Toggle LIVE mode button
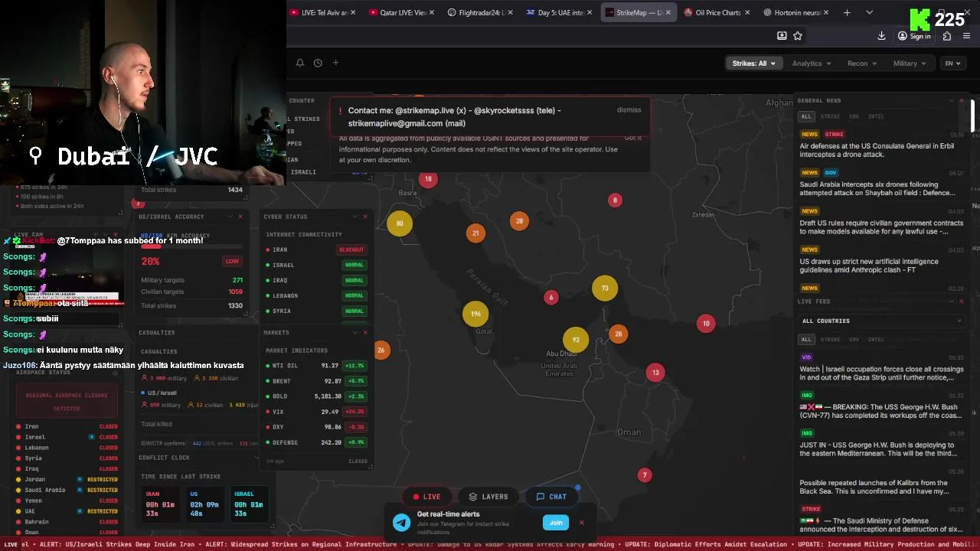 tap(427, 497)
